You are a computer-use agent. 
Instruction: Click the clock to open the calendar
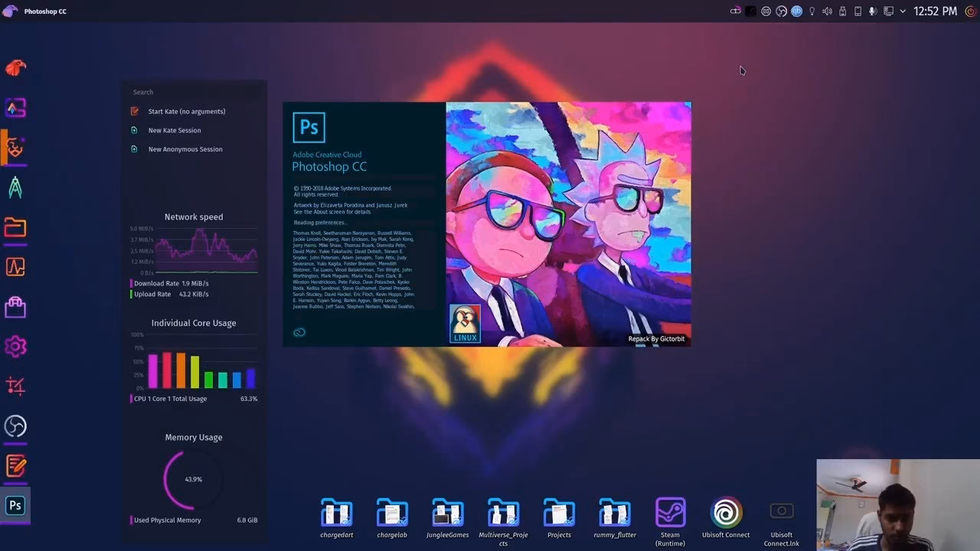pos(936,11)
